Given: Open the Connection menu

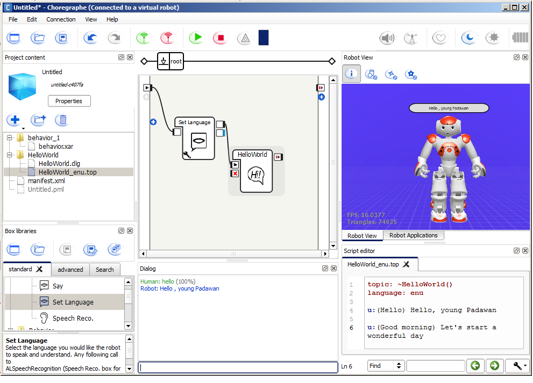Looking at the screenshot, I should 61,19.
